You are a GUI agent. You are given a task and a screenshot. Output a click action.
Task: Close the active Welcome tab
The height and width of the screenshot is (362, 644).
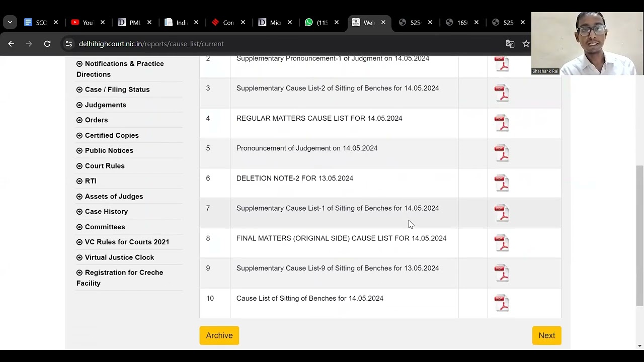[x=383, y=22]
